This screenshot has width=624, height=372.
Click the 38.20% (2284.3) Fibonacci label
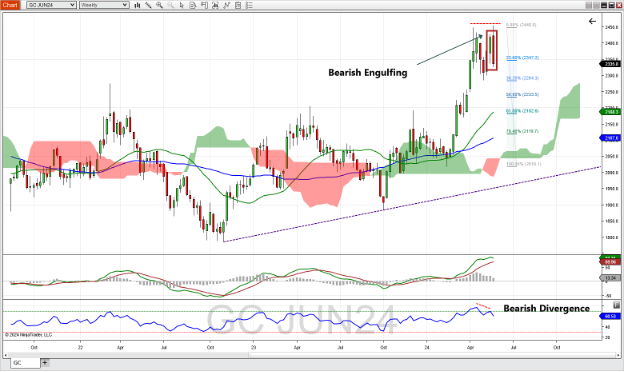(x=522, y=78)
